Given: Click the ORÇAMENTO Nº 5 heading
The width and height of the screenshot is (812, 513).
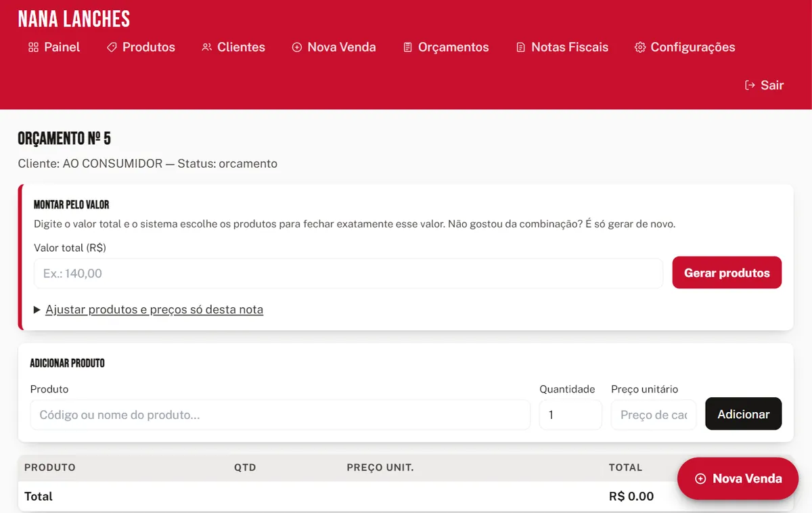Looking at the screenshot, I should coord(64,139).
